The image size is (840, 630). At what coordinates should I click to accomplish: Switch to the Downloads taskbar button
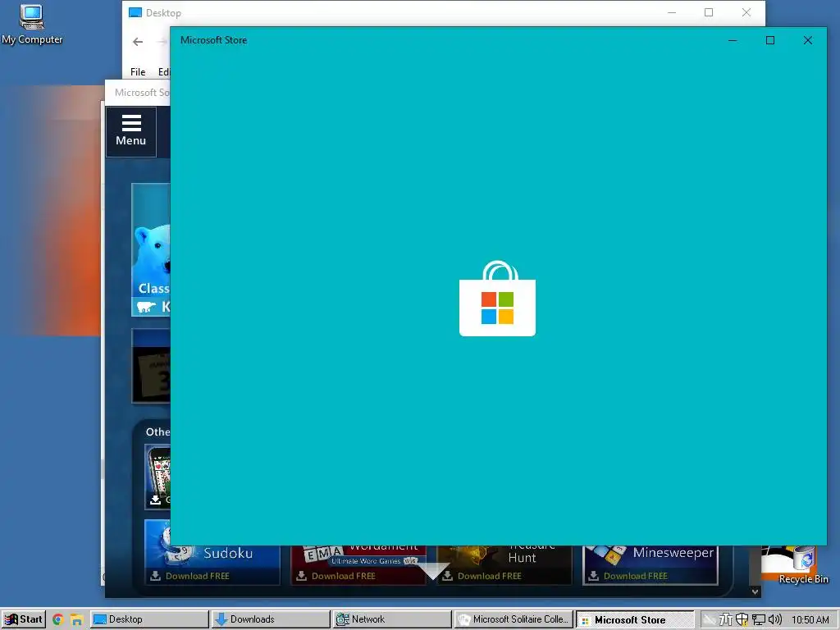click(x=271, y=619)
